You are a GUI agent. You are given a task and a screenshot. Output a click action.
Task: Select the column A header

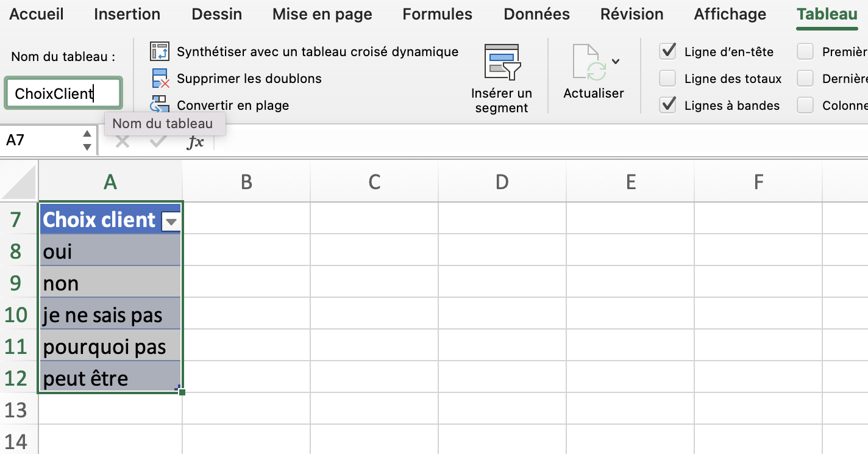tap(110, 181)
